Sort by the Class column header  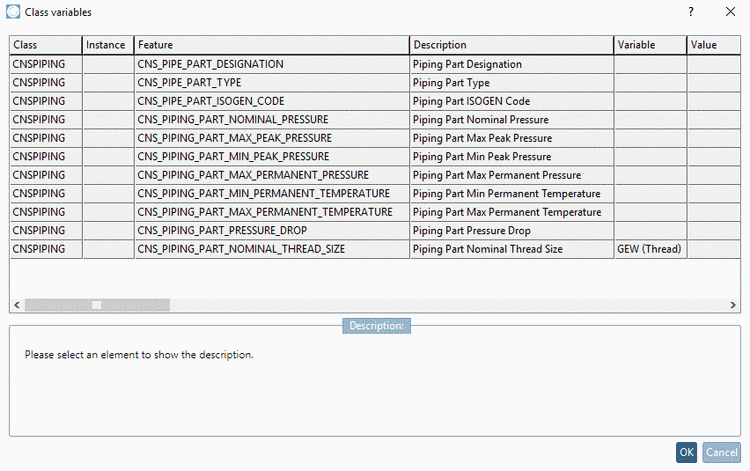pos(46,45)
